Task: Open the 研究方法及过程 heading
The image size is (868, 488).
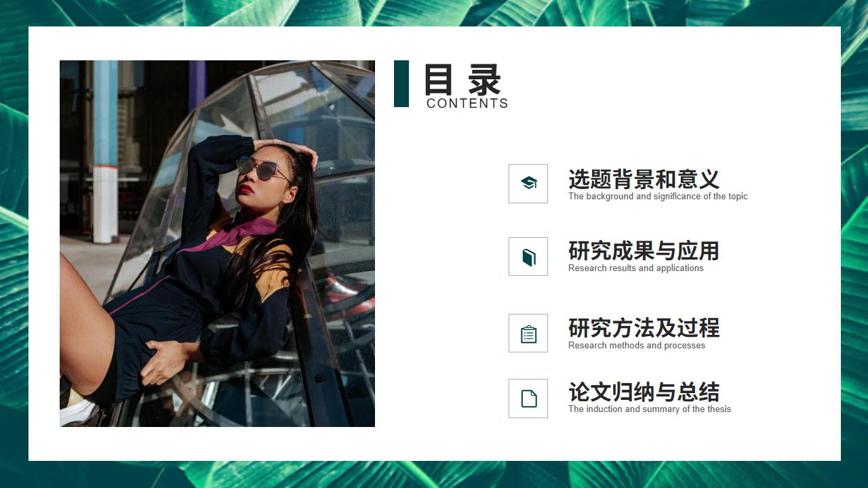Action: click(644, 329)
